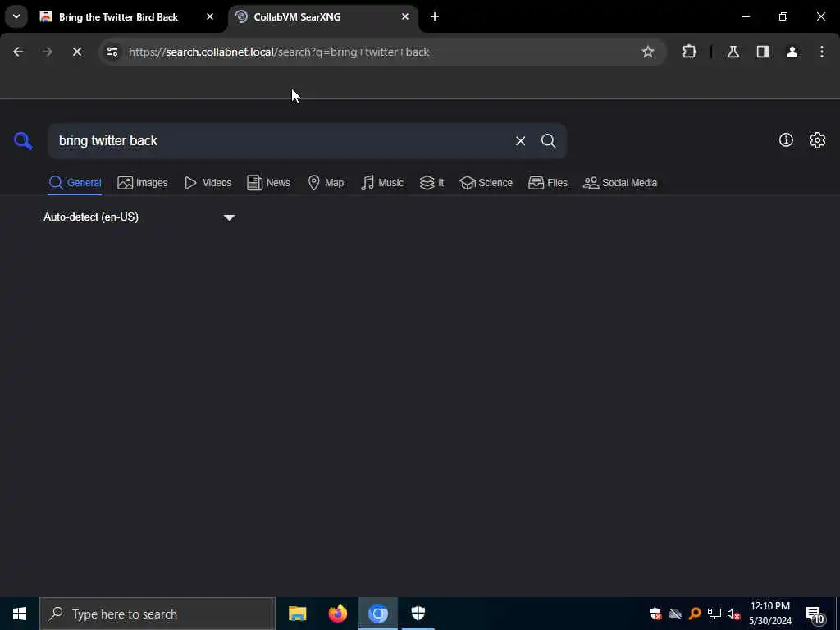840x630 pixels.
Task: Bookmark this page with the star icon
Action: point(648,52)
